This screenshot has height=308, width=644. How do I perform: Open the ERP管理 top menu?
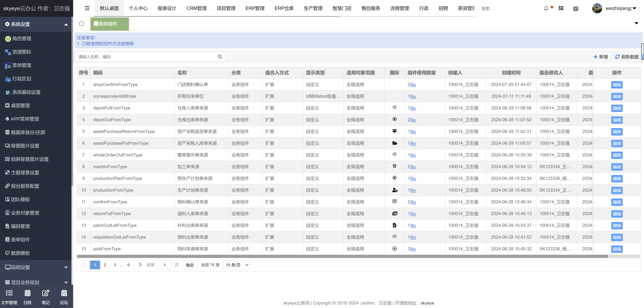(x=255, y=8)
